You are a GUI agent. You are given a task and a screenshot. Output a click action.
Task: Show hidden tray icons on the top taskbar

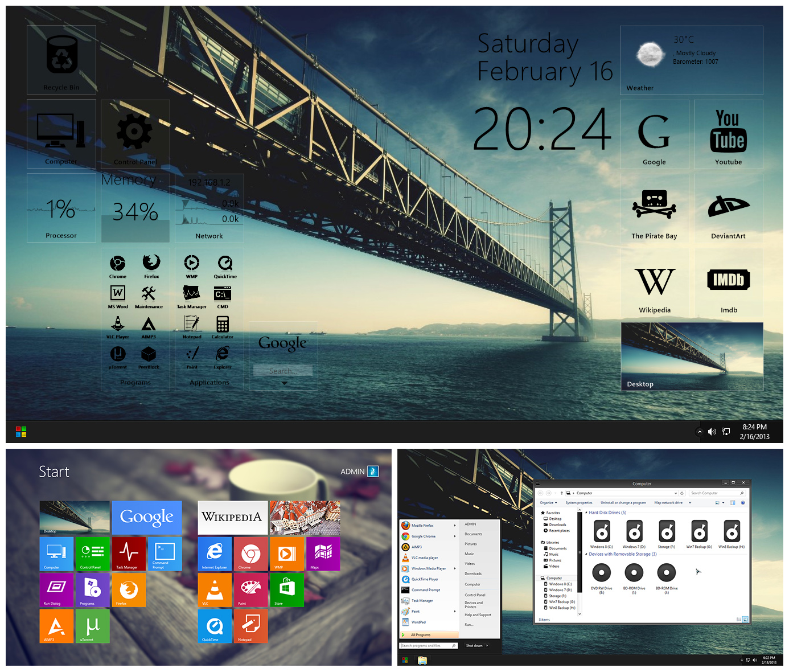point(700,432)
